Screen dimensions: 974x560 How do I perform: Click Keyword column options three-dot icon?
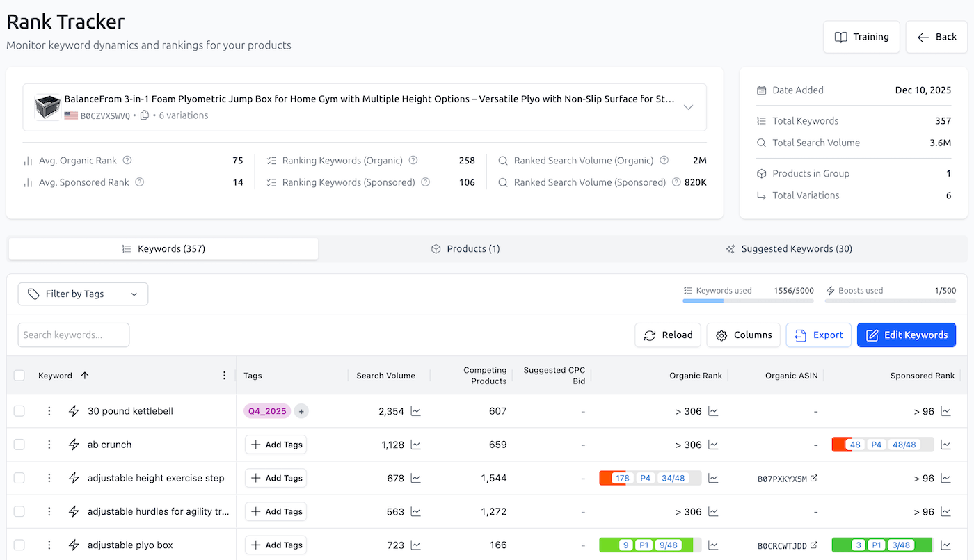(x=224, y=376)
